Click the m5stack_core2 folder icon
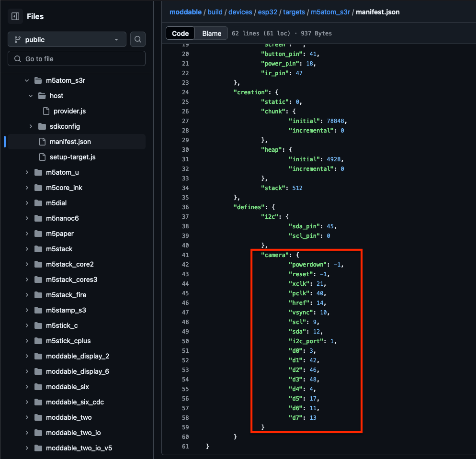The height and width of the screenshot is (459, 476). 38,264
